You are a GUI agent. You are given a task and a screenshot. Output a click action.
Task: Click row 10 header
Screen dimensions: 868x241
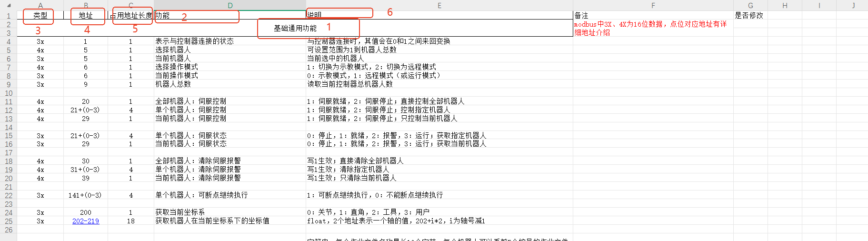9,93
